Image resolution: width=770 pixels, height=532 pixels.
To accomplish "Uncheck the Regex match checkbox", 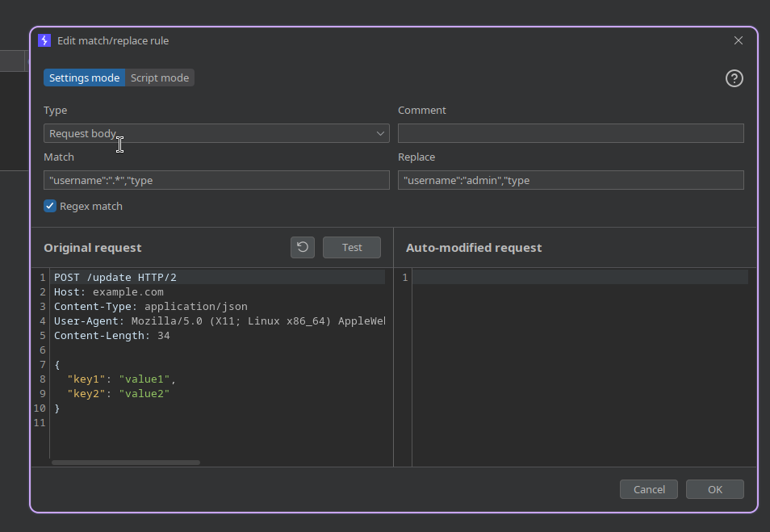I will (50, 206).
